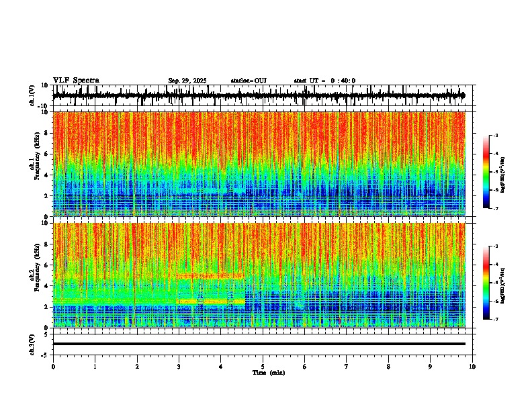
Task: Click the "Time (min)" axis label
Action: [269, 373]
